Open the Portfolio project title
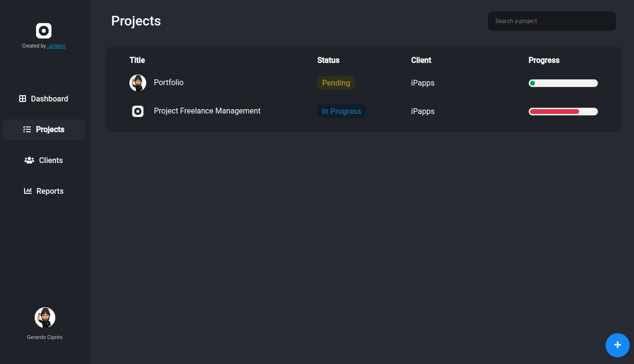Image resolution: width=634 pixels, height=364 pixels. (168, 82)
